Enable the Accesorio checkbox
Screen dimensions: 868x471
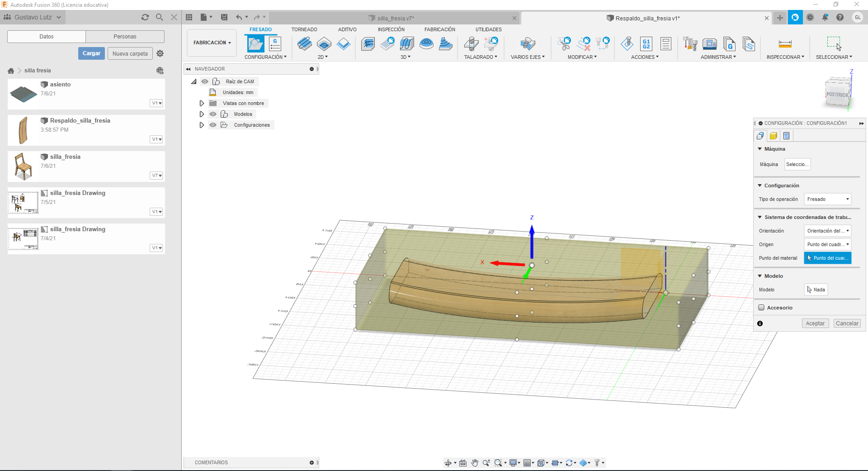(761, 308)
